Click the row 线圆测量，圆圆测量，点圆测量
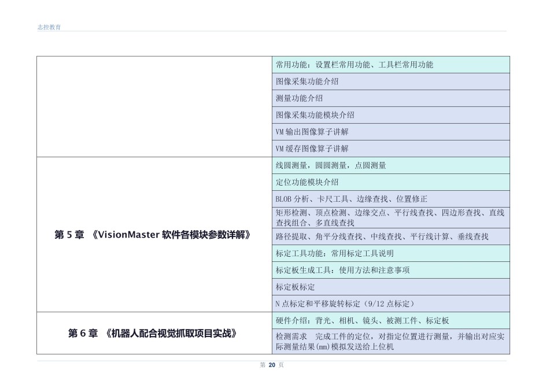The image size is (554, 392). (391, 165)
